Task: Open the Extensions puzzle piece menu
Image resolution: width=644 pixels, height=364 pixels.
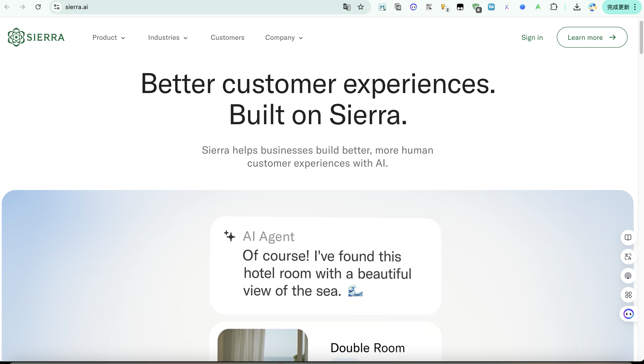Action: (x=554, y=7)
